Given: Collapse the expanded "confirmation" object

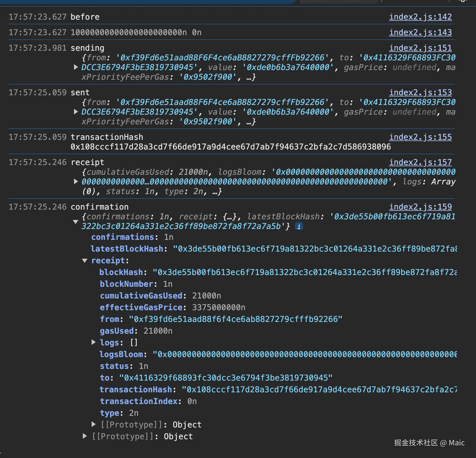Looking at the screenshot, I should [75, 222].
